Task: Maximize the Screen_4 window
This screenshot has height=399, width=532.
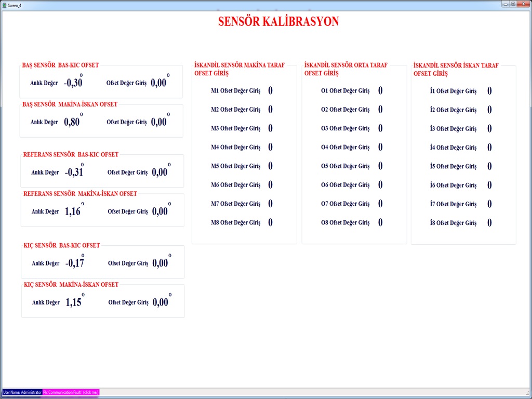Action: click(x=513, y=4)
